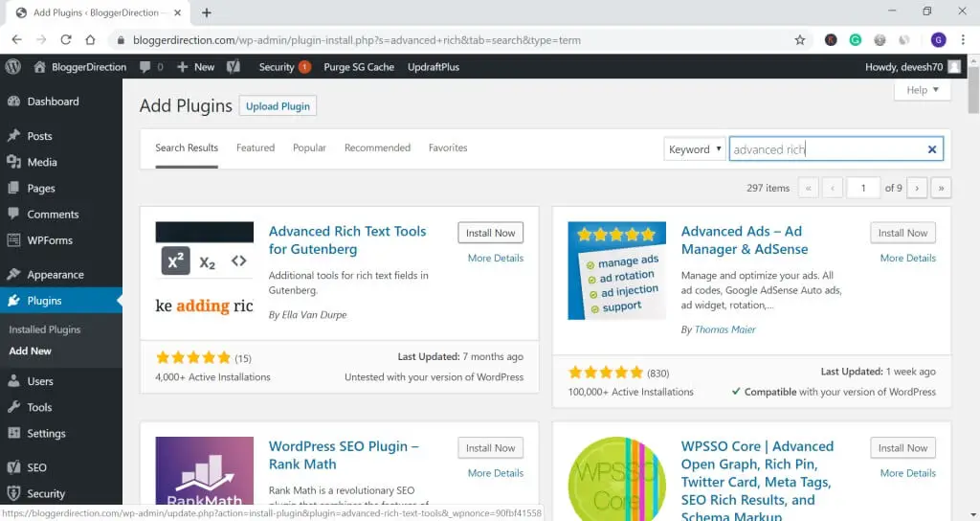This screenshot has width=980, height=521.
Task: Install Rank Math SEO plugin
Action: 490,448
